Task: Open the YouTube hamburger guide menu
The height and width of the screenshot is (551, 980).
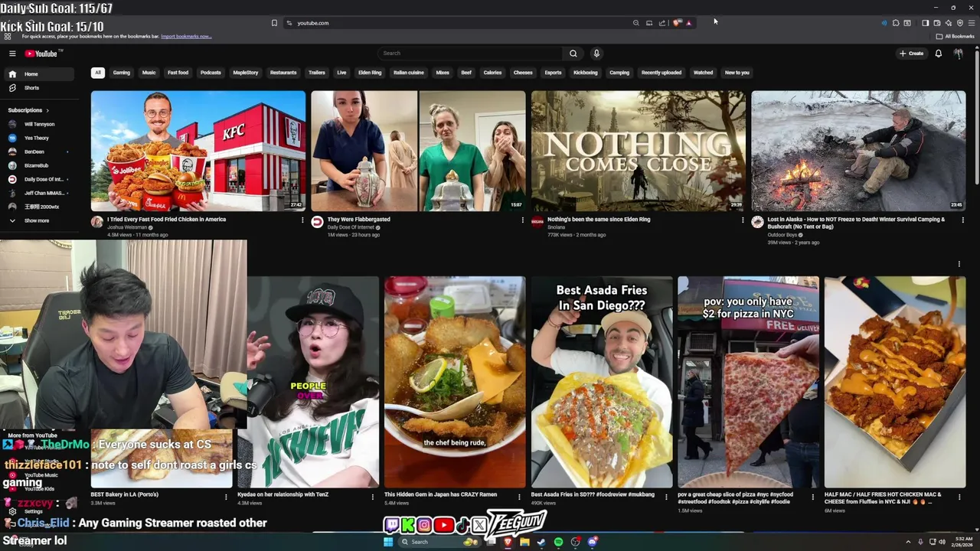Action: pos(12,54)
